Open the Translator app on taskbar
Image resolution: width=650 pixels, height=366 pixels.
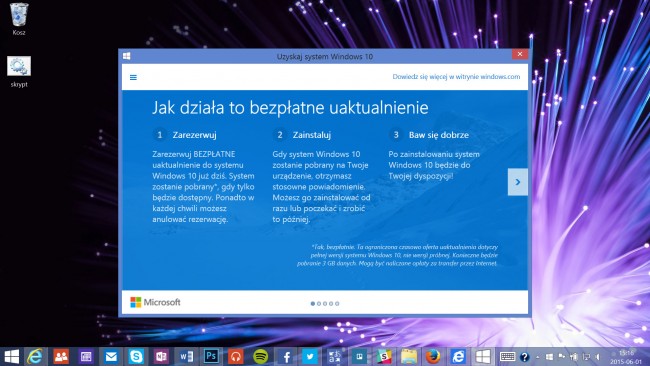point(335,356)
